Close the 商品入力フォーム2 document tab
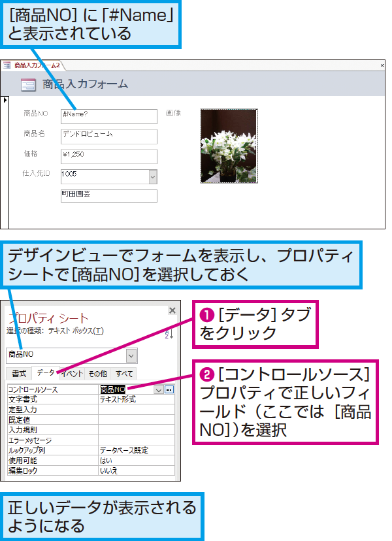 pyautogui.click(x=382, y=65)
